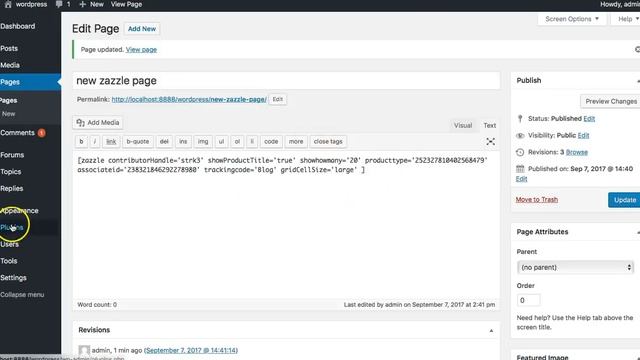Click inside the shortcode text editor
The width and height of the screenshot is (640, 360).
tap(286, 224)
